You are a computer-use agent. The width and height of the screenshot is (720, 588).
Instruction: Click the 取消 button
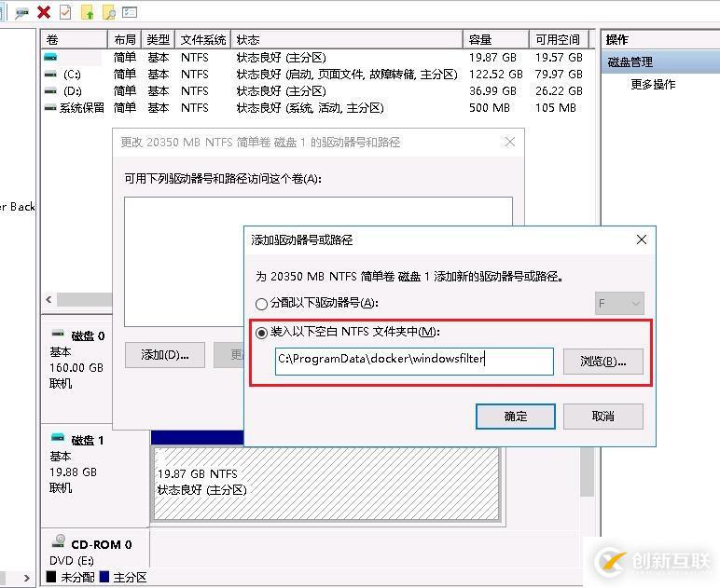[602, 417]
